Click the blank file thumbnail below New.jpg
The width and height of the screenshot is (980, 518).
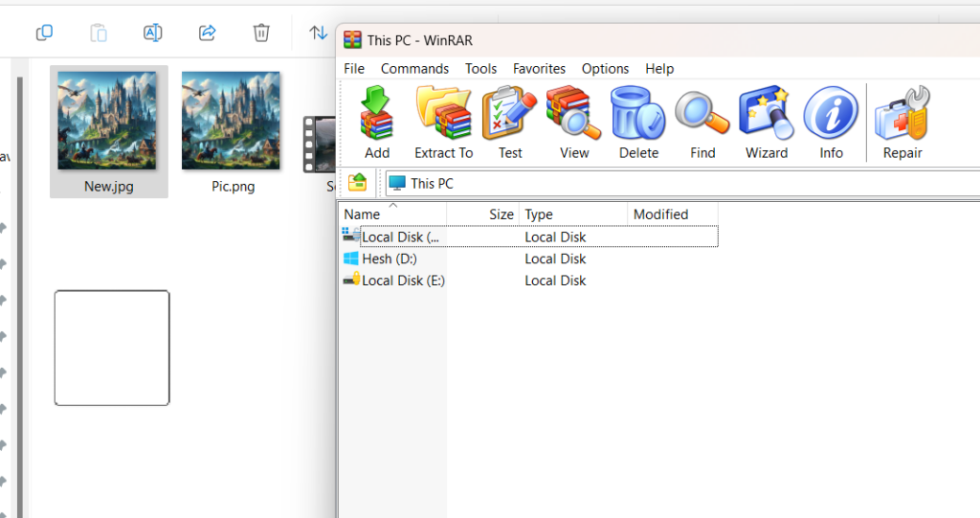pyautogui.click(x=112, y=348)
